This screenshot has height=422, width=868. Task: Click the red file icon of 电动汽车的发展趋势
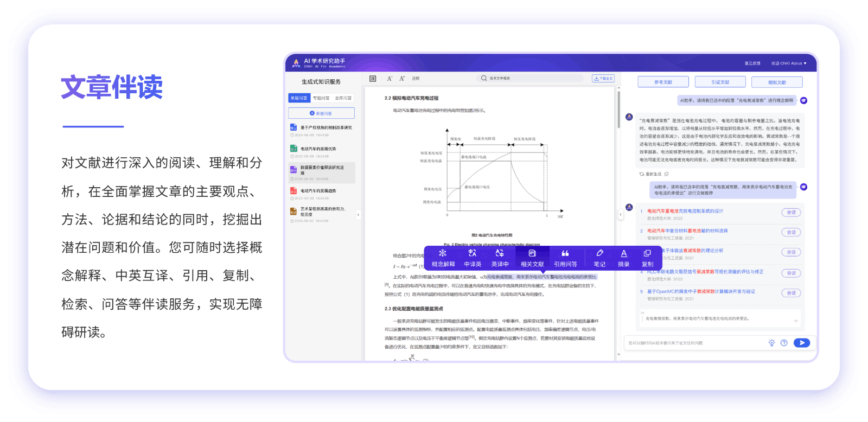click(293, 191)
